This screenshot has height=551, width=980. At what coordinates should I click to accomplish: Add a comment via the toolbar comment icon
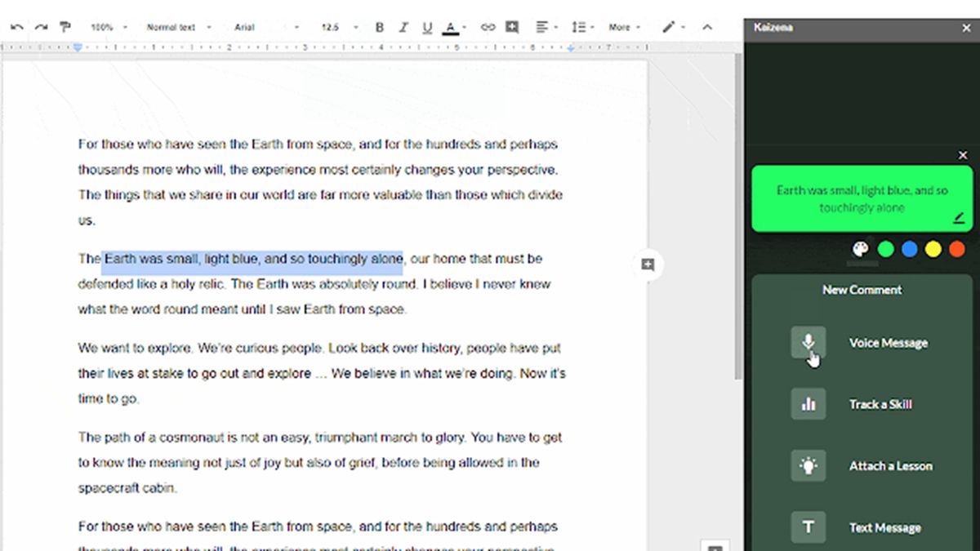coord(513,27)
